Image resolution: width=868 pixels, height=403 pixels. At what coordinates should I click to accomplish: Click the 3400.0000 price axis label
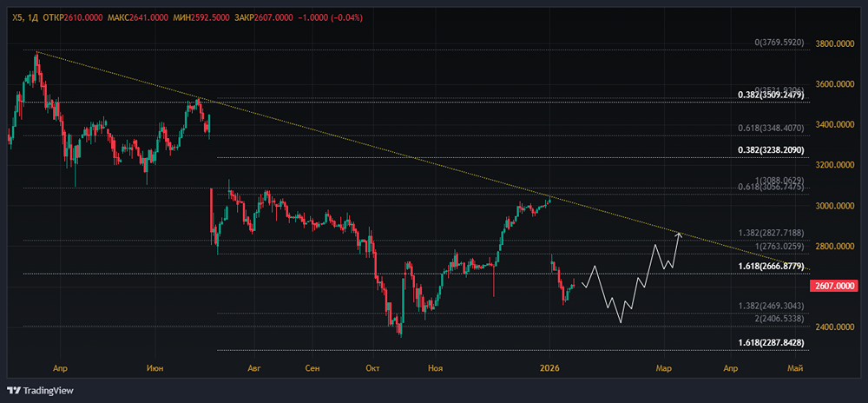click(x=837, y=125)
